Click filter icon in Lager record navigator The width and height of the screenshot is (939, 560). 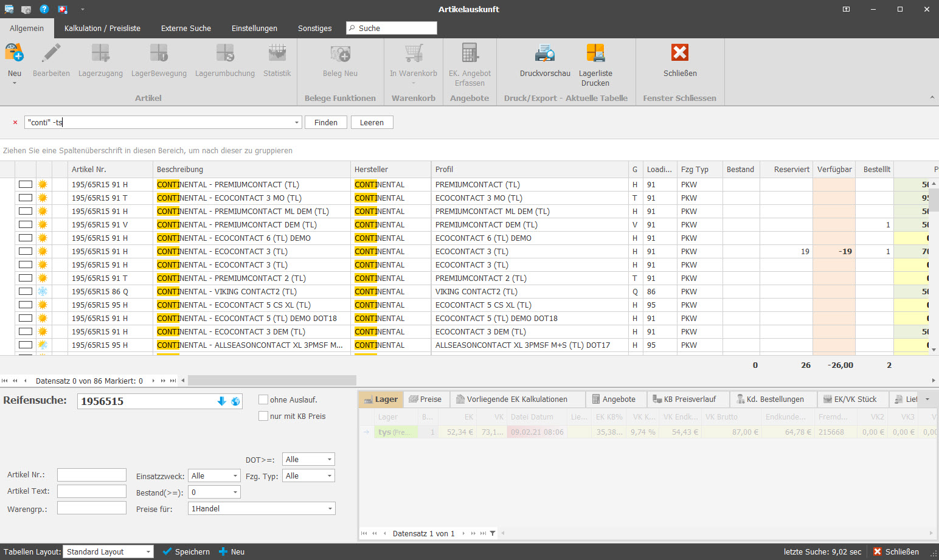pos(493,533)
